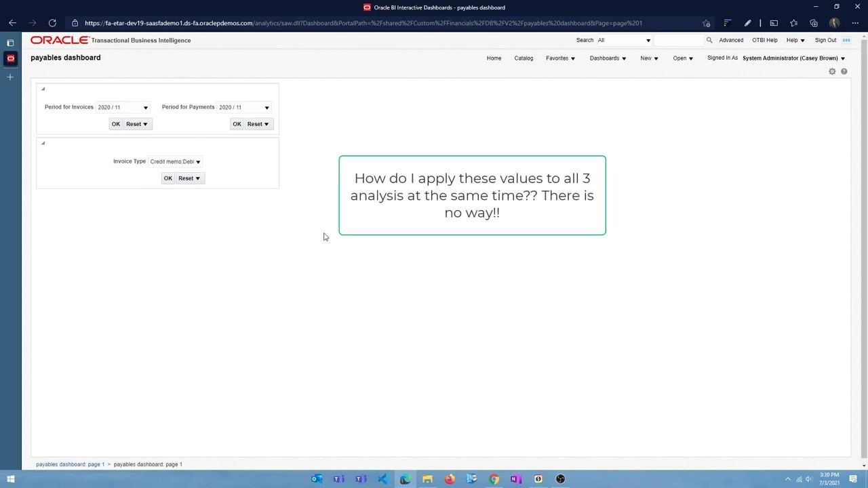Open browser settings ellipsis menu
Screen dimensions: 868x488
(855, 23)
